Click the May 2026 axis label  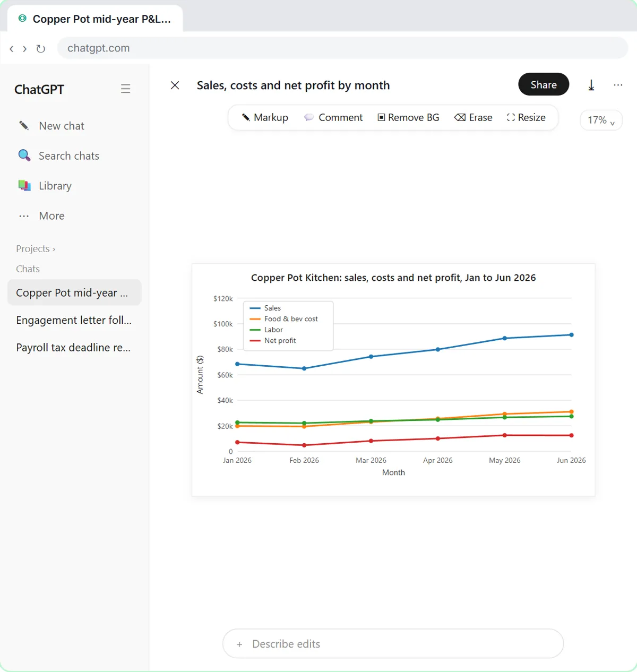click(505, 460)
